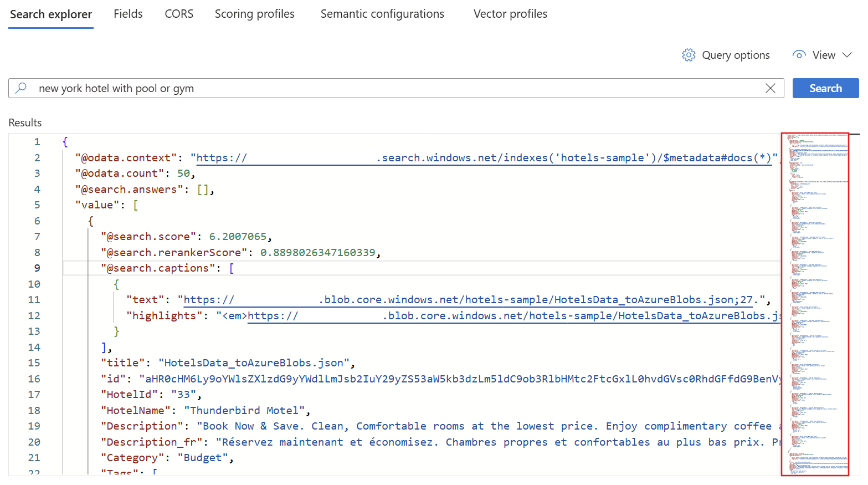Image resolution: width=868 pixels, height=485 pixels.
Task: Click the magnifier icon in search box
Action: 21,88
